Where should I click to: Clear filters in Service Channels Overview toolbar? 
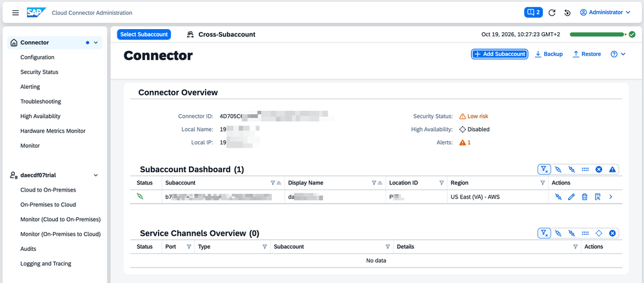coord(544,233)
